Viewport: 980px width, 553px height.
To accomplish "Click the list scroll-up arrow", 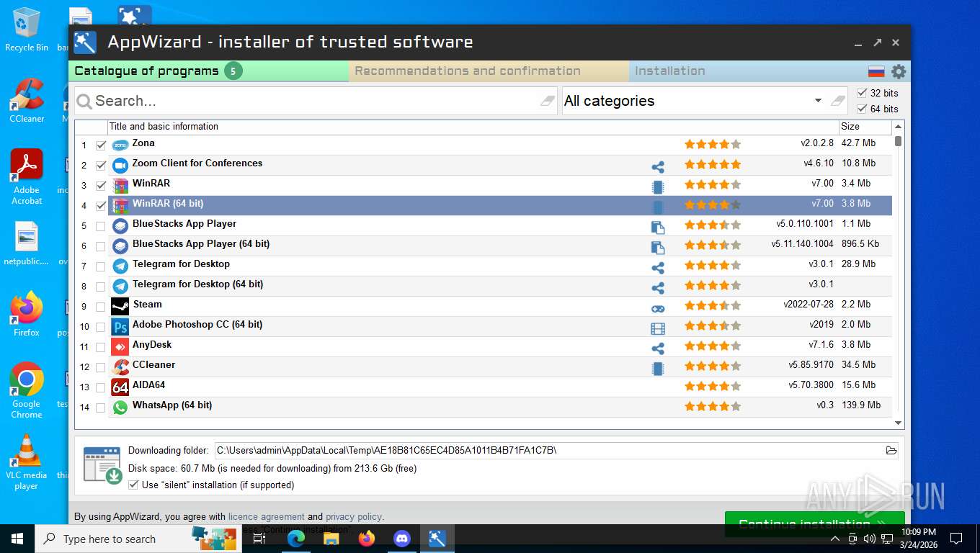I will click(x=898, y=127).
